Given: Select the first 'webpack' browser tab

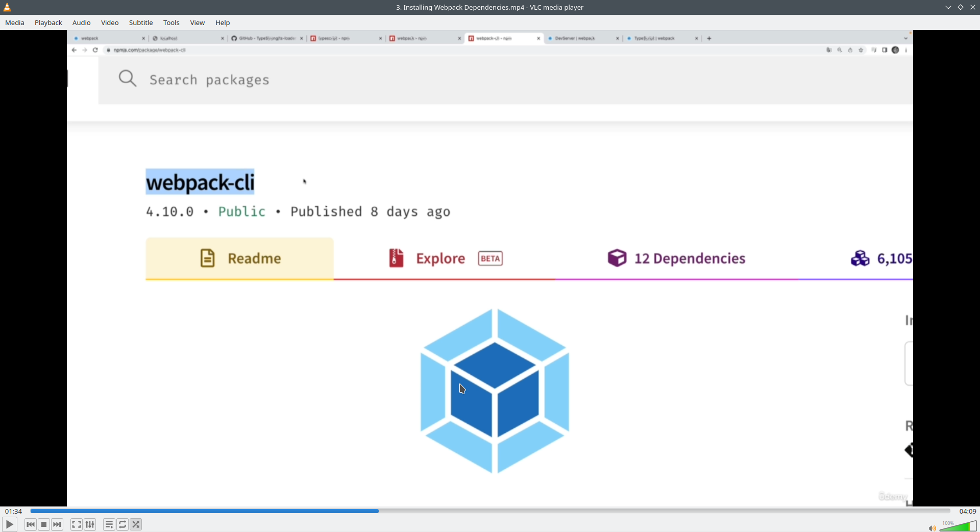Looking at the screenshot, I should pyautogui.click(x=109, y=38).
